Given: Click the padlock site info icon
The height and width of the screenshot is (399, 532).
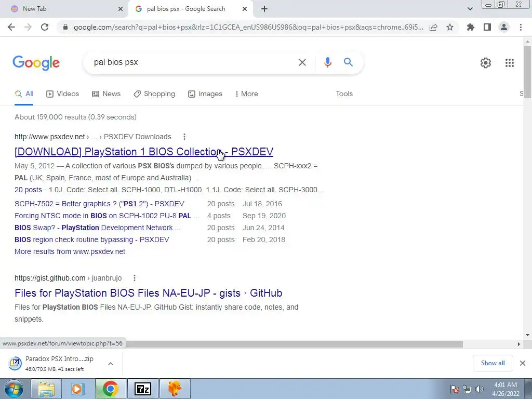Looking at the screenshot, I should (x=65, y=27).
